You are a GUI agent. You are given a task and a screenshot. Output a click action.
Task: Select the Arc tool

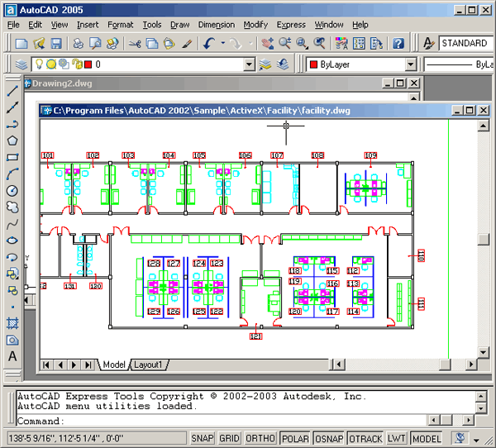(x=12, y=174)
